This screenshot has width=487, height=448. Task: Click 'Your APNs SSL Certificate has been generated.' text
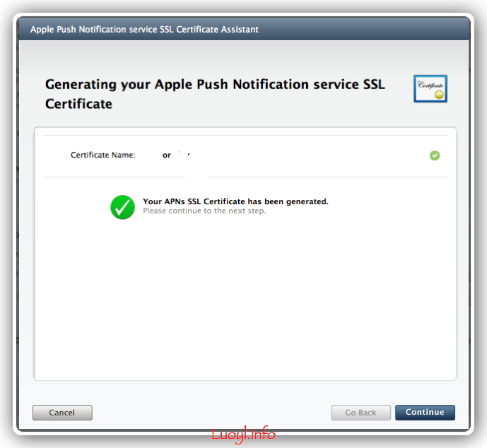click(235, 201)
